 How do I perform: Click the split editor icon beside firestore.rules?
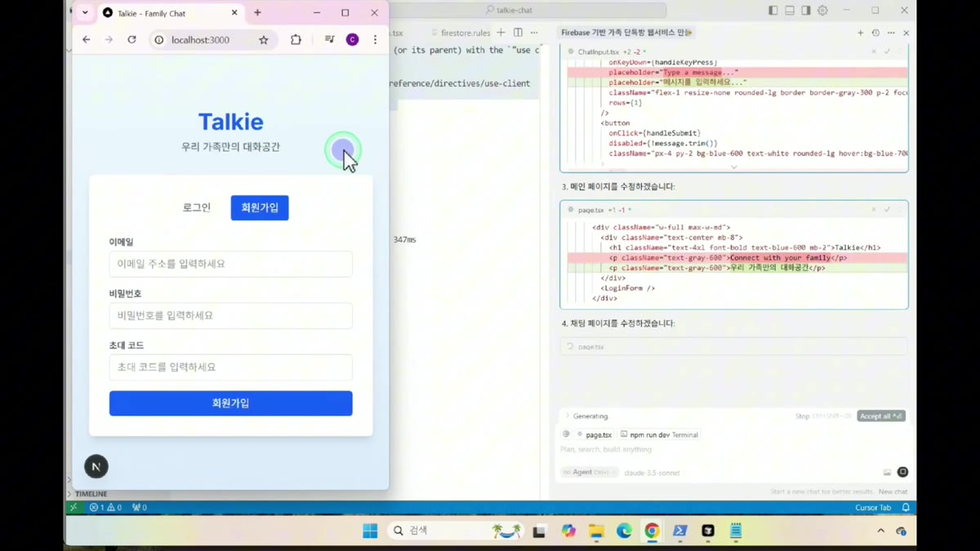coord(518,33)
